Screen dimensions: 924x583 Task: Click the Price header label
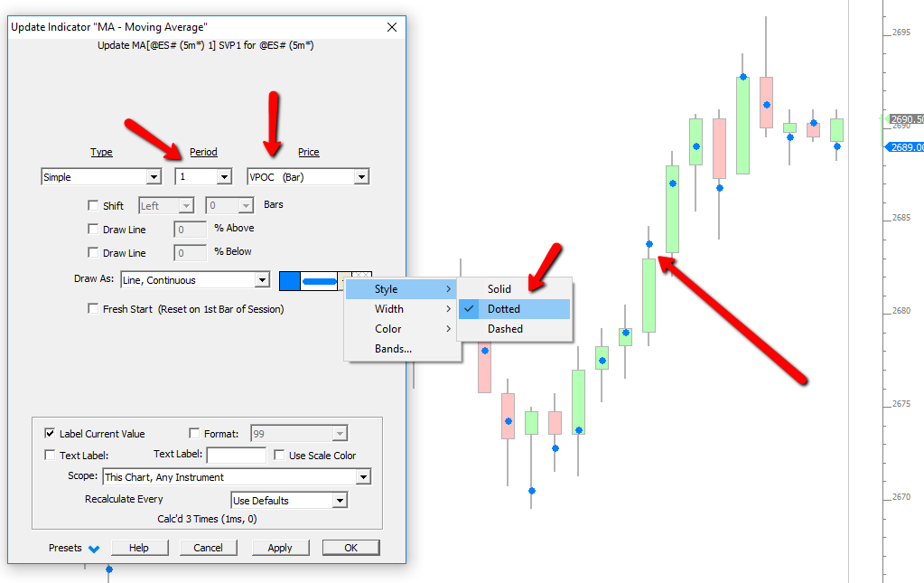point(308,152)
